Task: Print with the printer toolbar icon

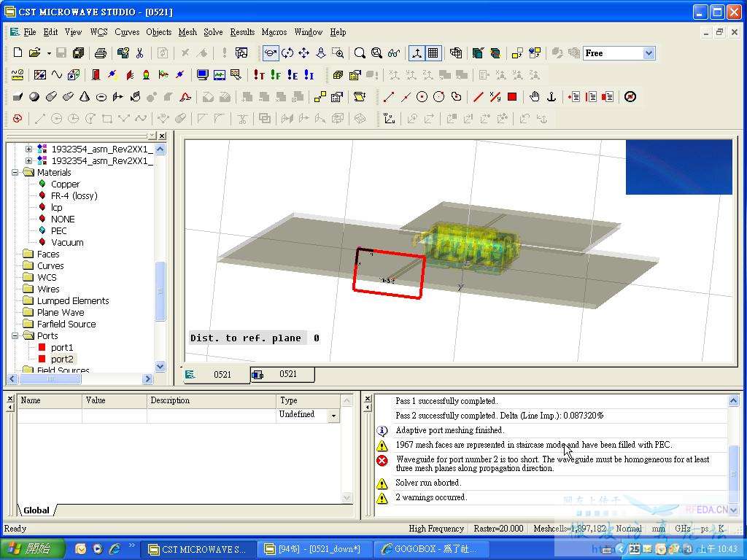Action: click(100, 52)
